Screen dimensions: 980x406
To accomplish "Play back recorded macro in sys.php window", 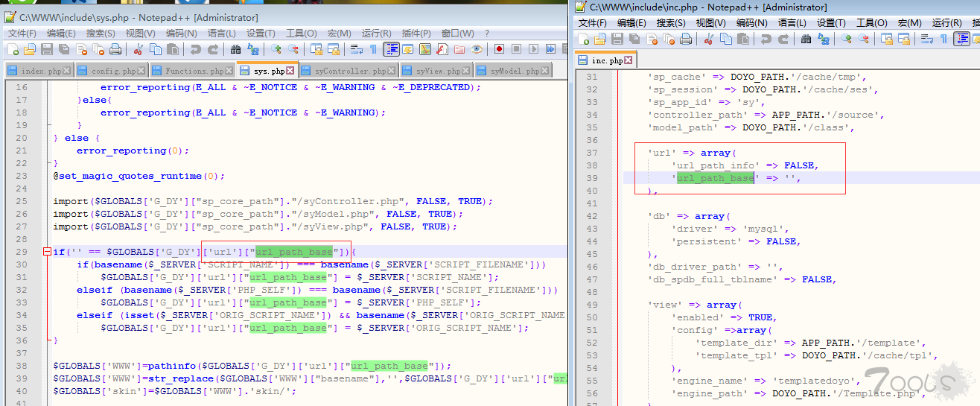I will 533,49.
